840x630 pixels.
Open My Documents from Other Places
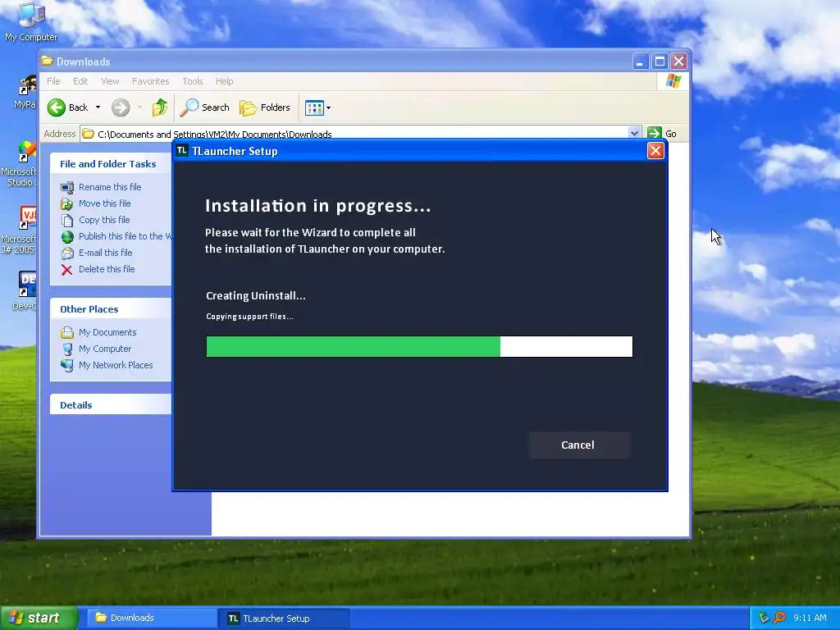[107, 332]
